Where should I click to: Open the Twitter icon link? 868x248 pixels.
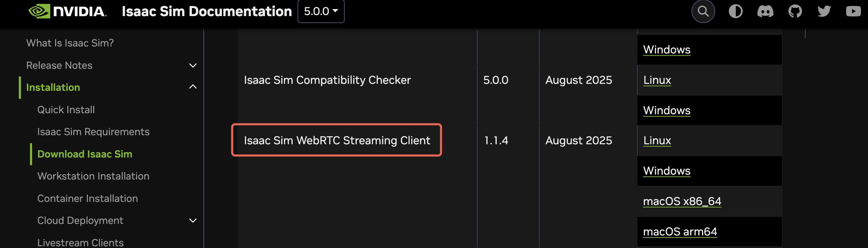pyautogui.click(x=824, y=12)
